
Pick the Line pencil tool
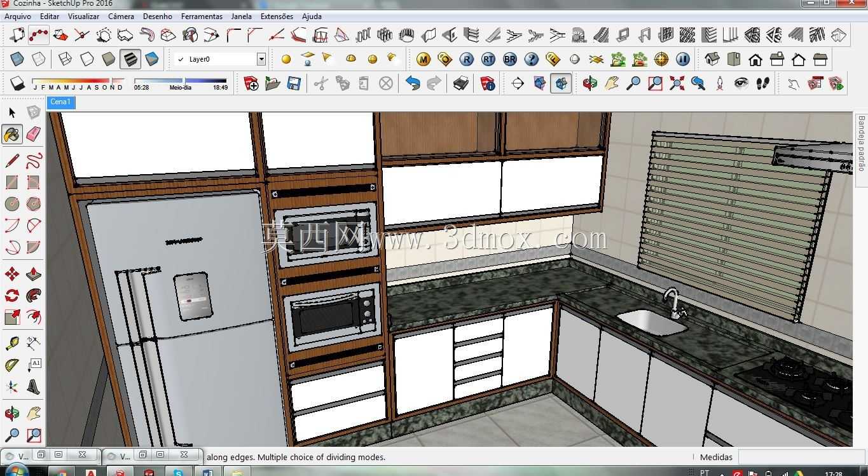12,160
